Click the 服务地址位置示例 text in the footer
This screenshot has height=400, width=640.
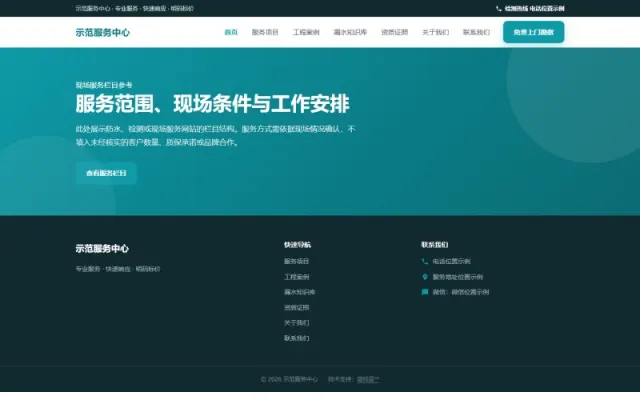point(458,277)
